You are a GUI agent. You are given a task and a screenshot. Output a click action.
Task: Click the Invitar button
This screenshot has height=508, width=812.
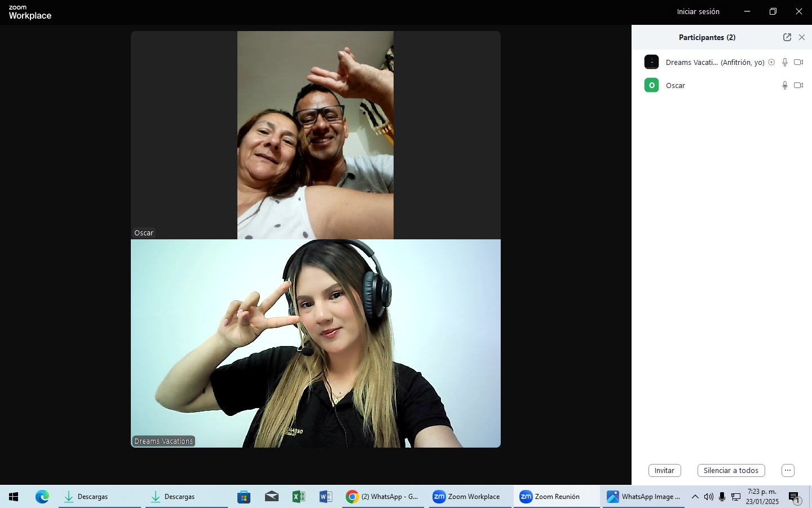(x=664, y=470)
